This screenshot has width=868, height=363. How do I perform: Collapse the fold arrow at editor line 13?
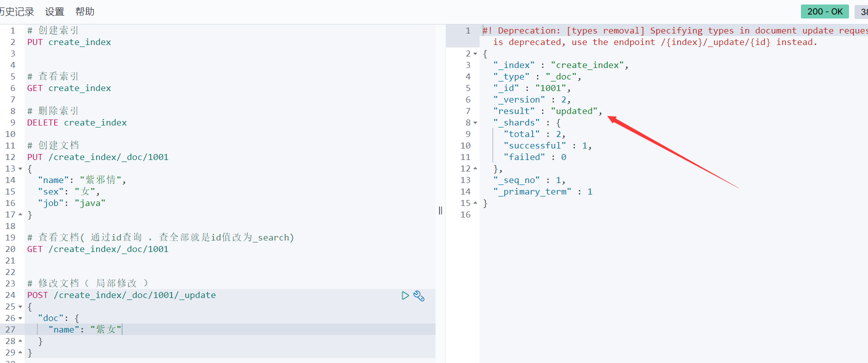(21, 169)
